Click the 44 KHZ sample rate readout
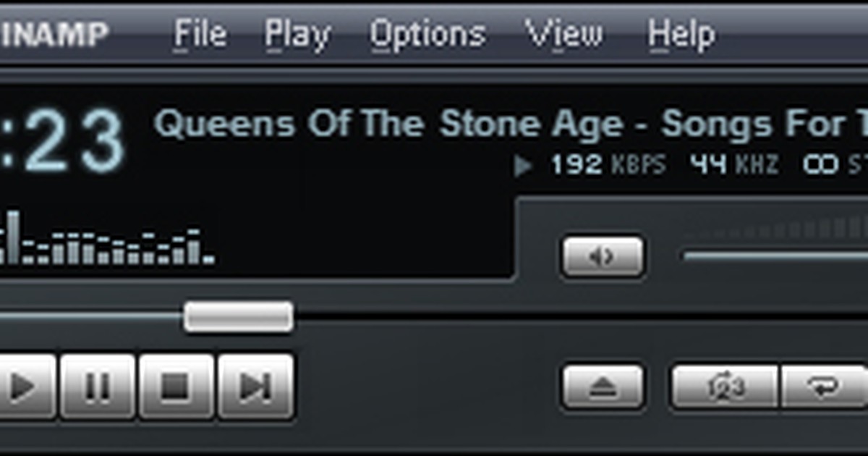868x456 pixels. [733, 165]
